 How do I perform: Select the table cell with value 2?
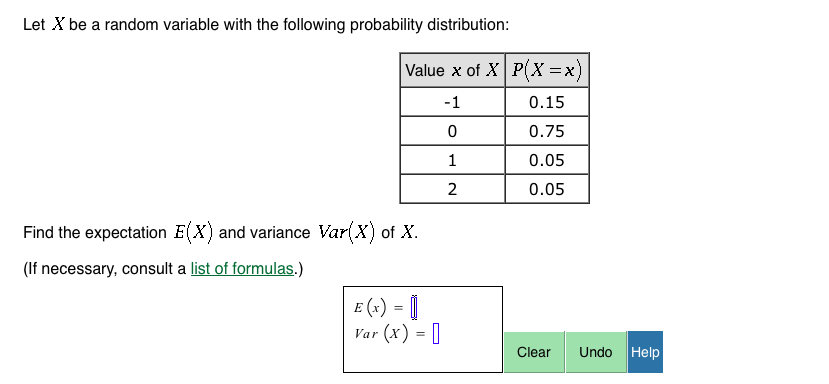tap(452, 189)
